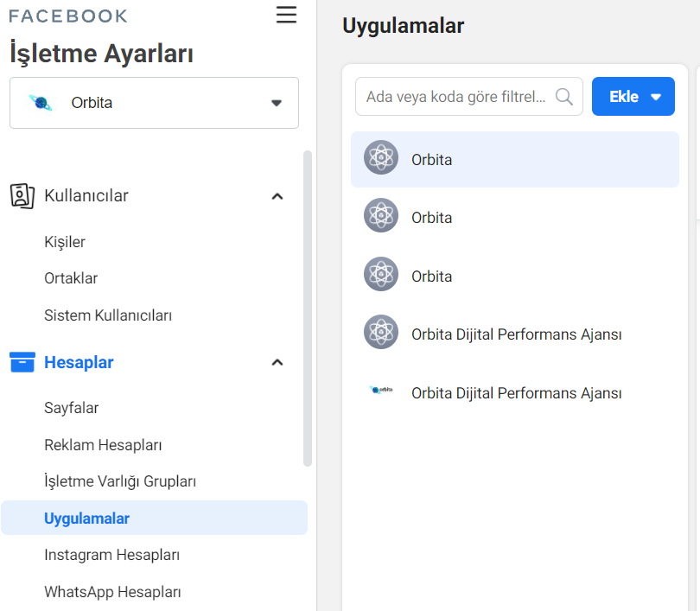The height and width of the screenshot is (611, 700).
Task: Select the Hesaplar section label
Action: [x=79, y=362]
